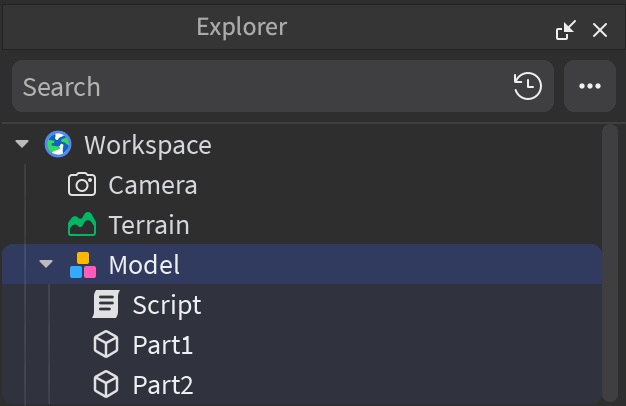Click the green Terrain icon
Screen dimensions: 626x406
pos(82,225)
